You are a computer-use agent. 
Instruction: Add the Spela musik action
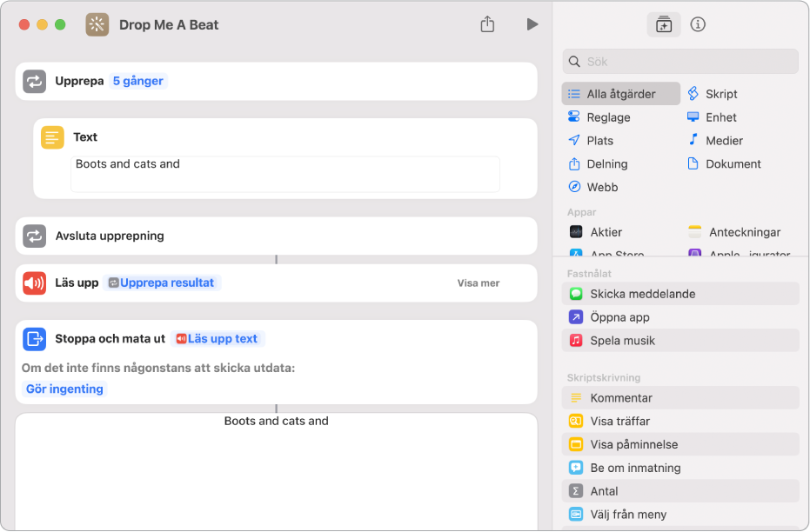680,341
